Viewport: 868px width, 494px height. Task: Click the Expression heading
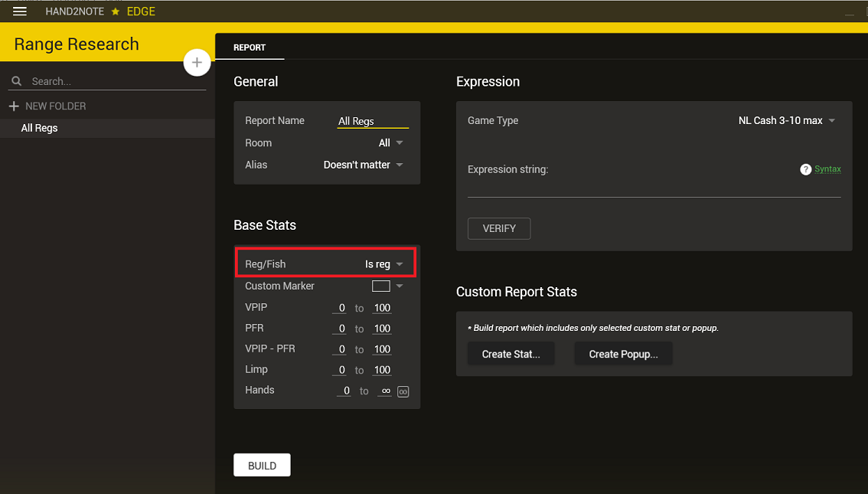coord(488,82)
